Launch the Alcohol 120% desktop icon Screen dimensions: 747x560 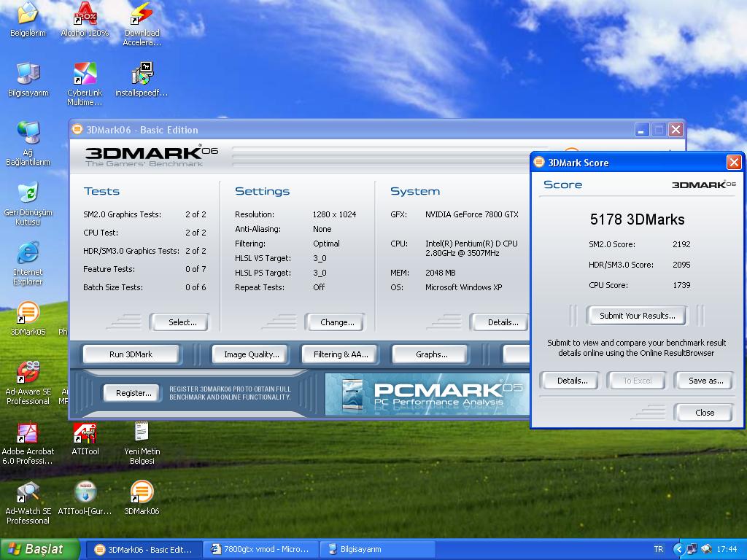click(x=85, y=15)
